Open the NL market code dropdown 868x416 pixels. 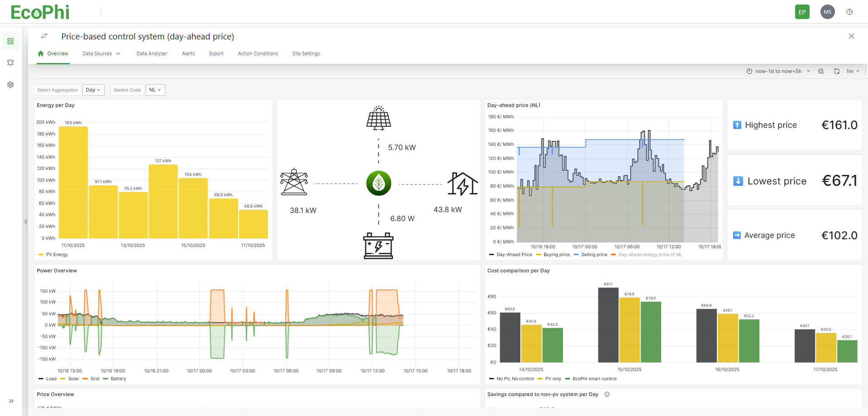pyautogui.click(x=155, y=90)
